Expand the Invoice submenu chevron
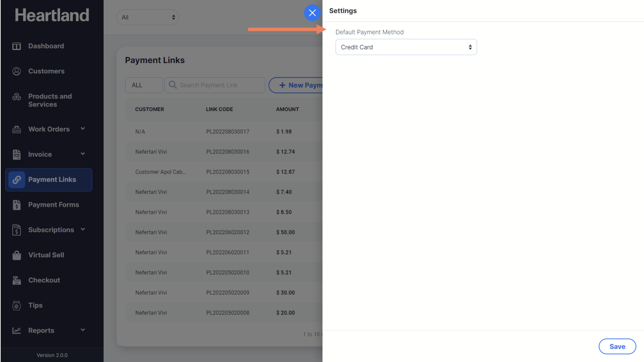644x362 pixels. point(83,154)
